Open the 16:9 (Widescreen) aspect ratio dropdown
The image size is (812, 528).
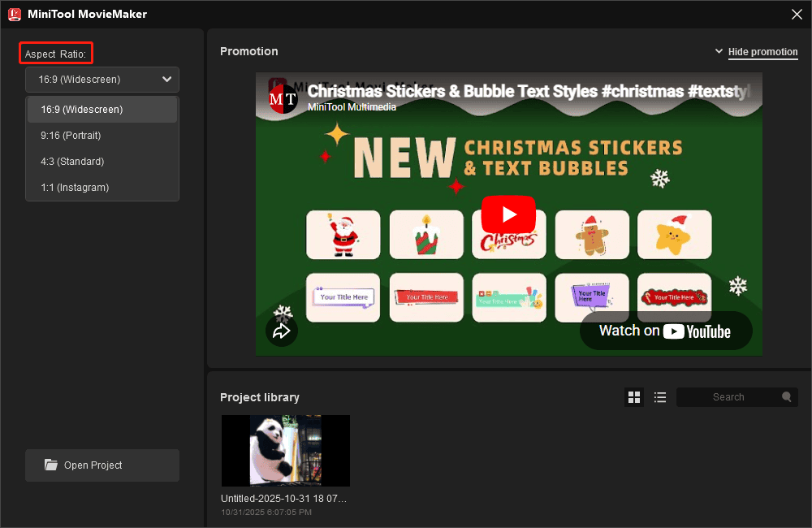(x=102, y=80)
